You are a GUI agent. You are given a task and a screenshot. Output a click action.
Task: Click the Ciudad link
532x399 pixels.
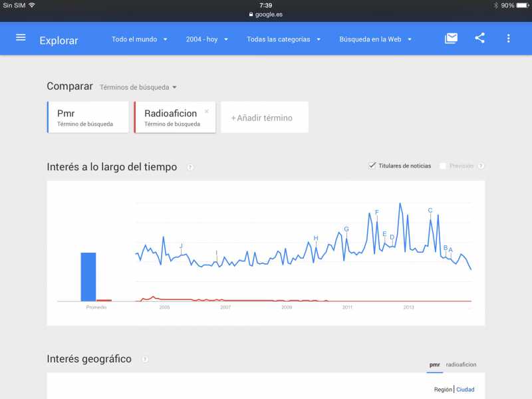tap(465, 390)
